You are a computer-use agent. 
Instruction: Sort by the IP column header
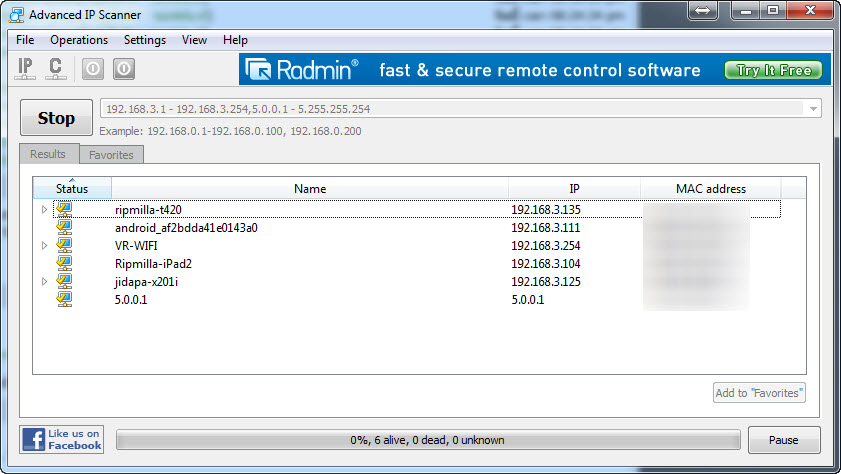coord(573,188)
